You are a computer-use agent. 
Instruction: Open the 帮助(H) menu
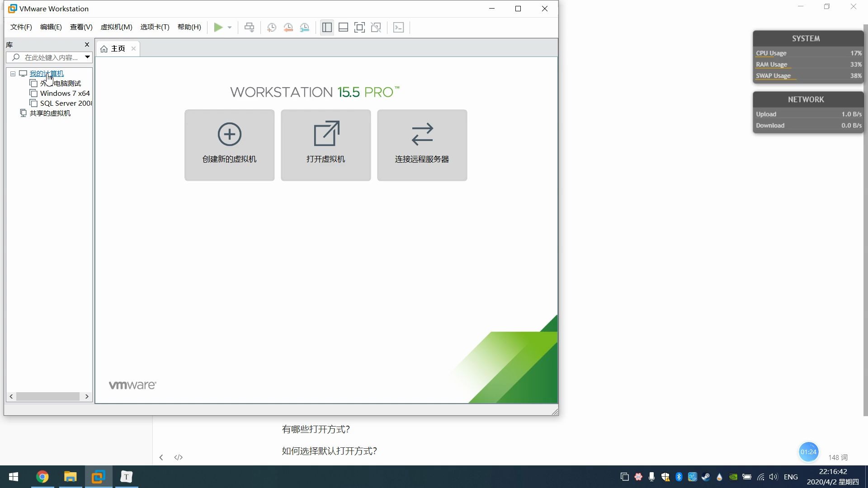click(189, 27)
